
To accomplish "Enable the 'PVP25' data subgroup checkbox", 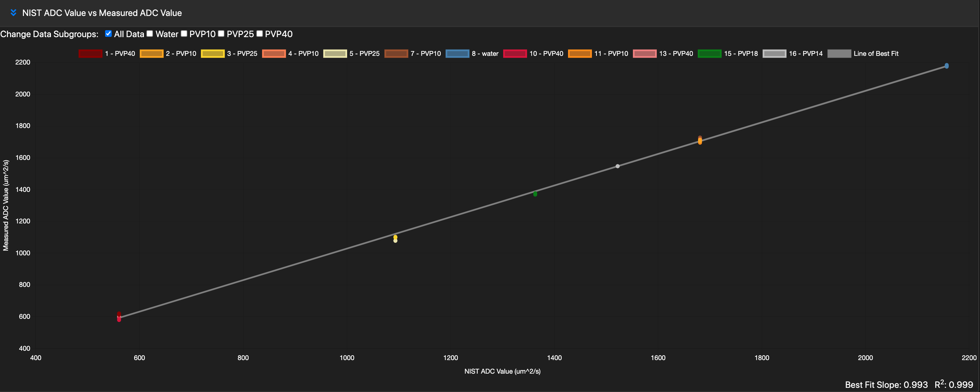I will click(221, 34).
